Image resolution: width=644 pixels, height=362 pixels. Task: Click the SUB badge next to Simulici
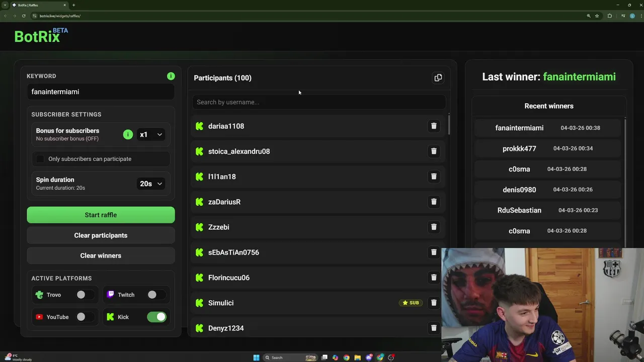[x=411, y=303]
